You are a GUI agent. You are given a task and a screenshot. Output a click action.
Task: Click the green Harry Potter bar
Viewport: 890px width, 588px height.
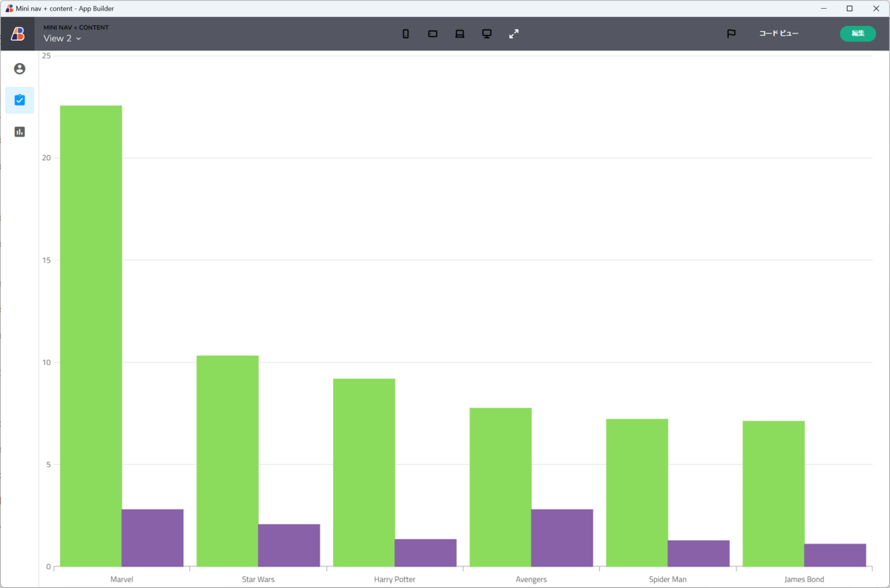363,472
